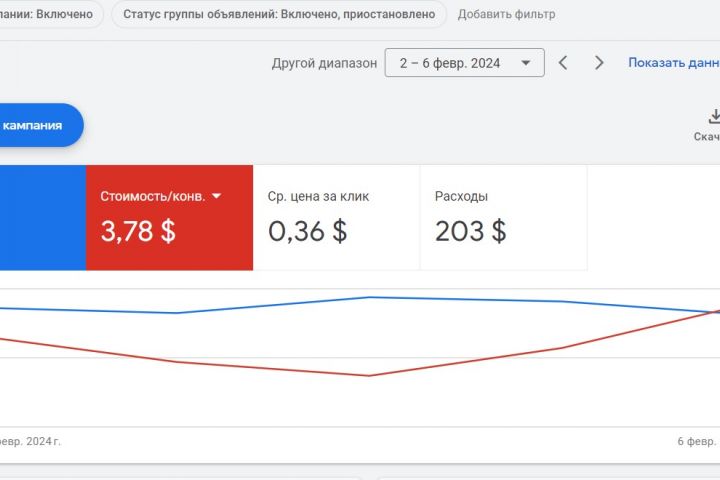Select the Статус группы объявлений filter chip
The width and height of the screenshot is (720, 480).
(x=279, y=14)
